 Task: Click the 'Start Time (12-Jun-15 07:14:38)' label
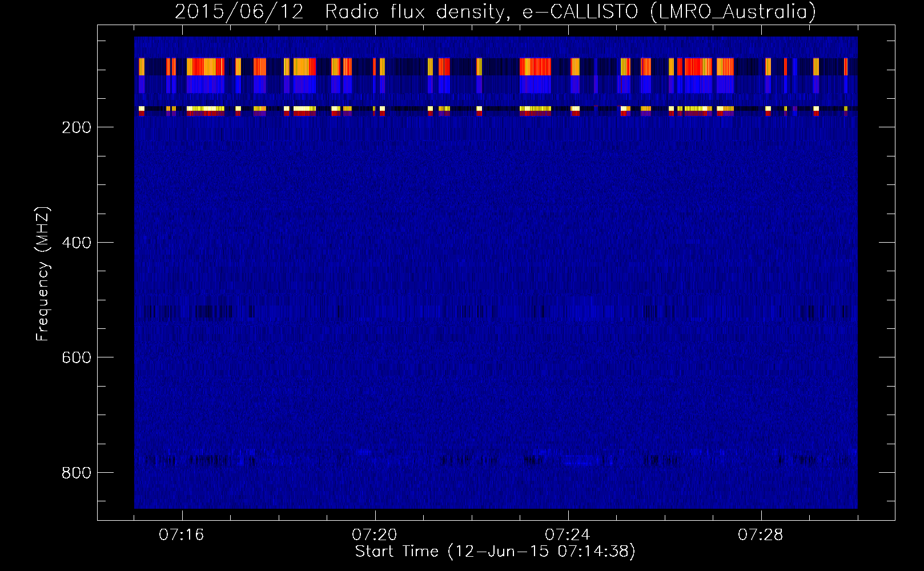pyautogui.click(x=495, y=552)
